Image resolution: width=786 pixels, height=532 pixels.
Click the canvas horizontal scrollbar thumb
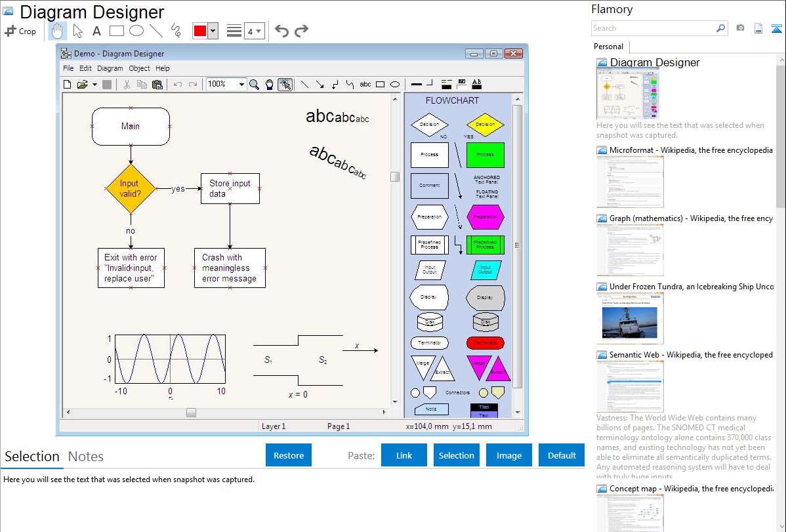coord(191,413)
